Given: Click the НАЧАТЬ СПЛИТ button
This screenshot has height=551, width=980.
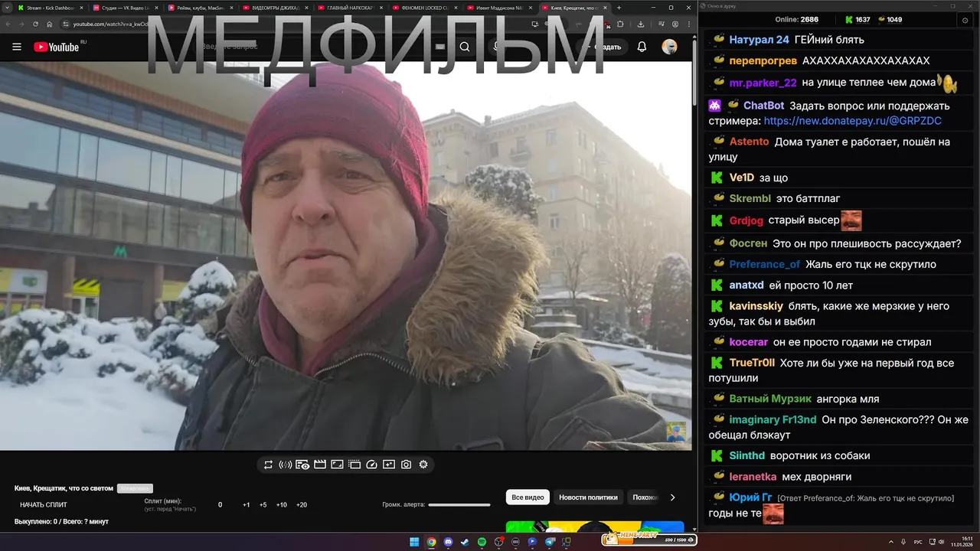Looking at the screenshot, I should [x=44, y=505].
